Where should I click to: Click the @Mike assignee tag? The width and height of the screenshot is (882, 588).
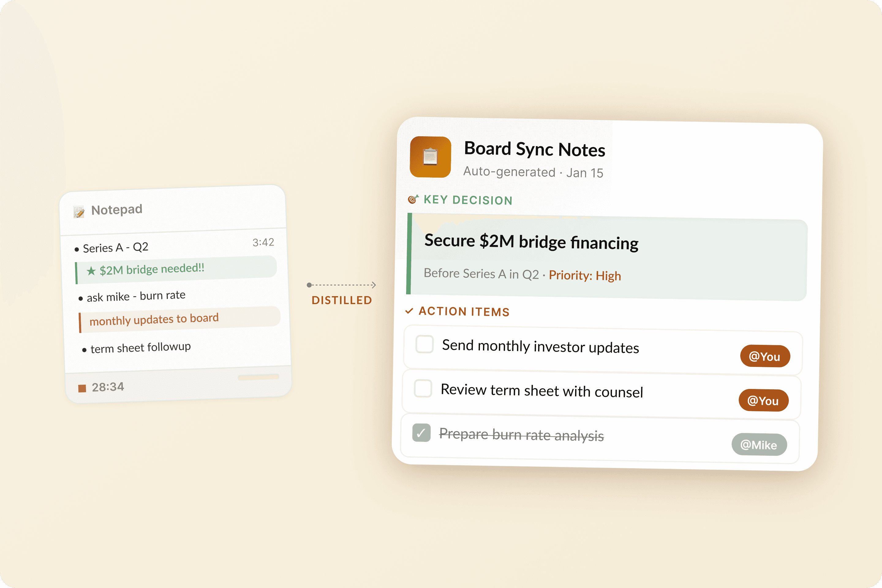pyautogui.click(x=759, y=445)
